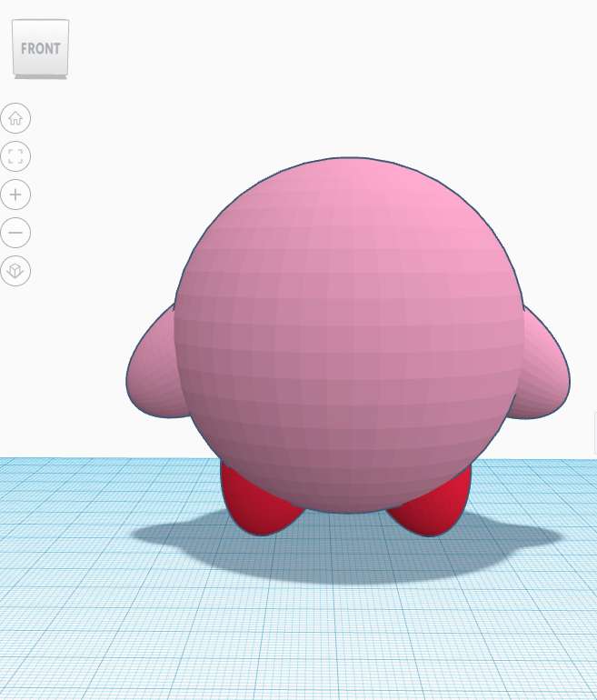This screenshot has width=597, height=700.
Task: Click the FRONT face of the view cube
Action: click(40, 47)
